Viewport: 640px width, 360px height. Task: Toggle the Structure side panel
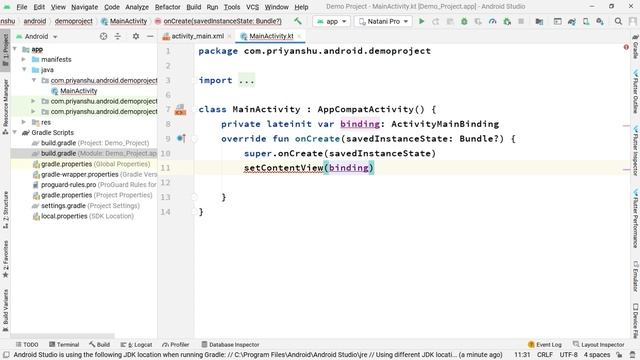click(x=5, y=209)
